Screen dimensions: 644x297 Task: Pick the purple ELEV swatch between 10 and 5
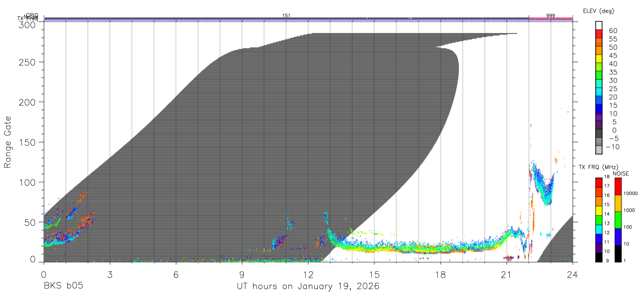point(598,117)
